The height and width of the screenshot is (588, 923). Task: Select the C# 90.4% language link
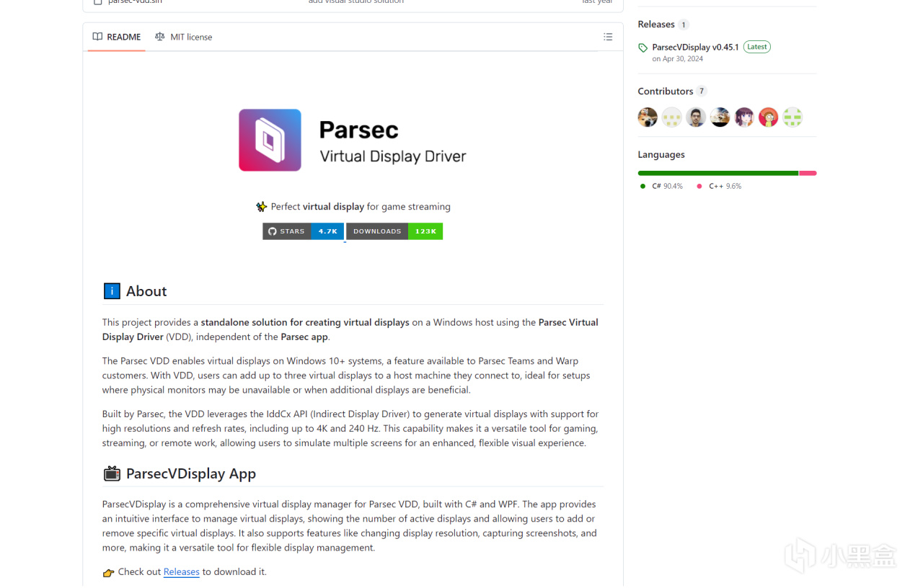(x=661, y=186)
